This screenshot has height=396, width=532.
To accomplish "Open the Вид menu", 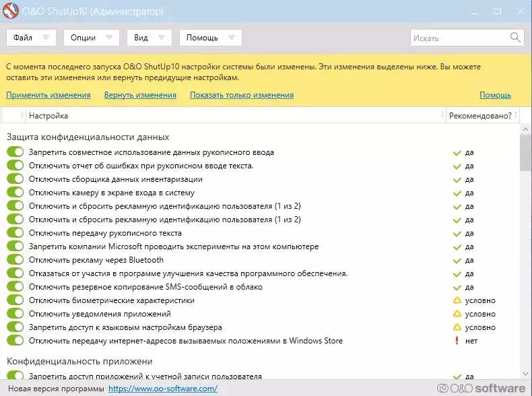I will tap(149, 37).
